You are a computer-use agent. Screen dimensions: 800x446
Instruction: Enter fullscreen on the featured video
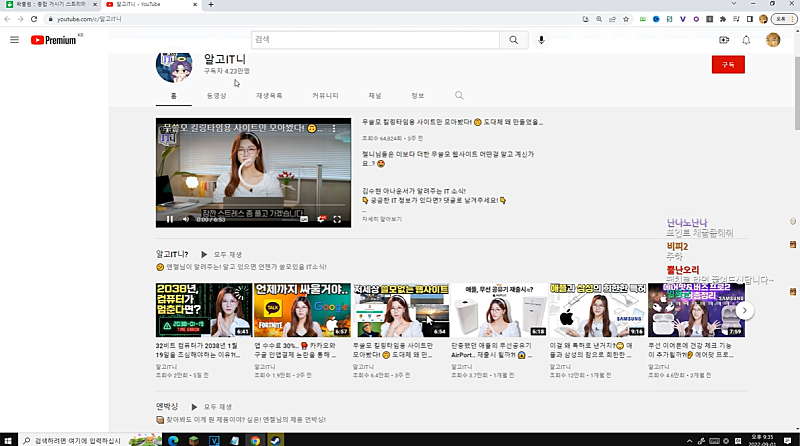click(x=338, y=219)
